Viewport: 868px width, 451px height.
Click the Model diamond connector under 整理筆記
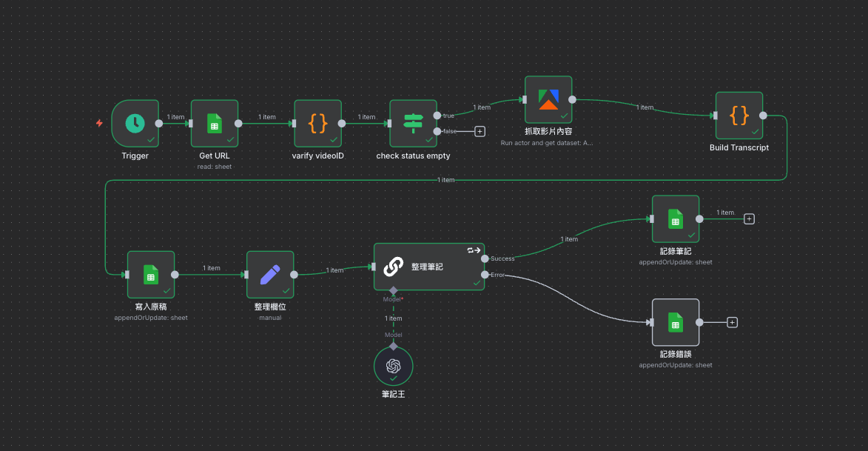coord(393,290)
